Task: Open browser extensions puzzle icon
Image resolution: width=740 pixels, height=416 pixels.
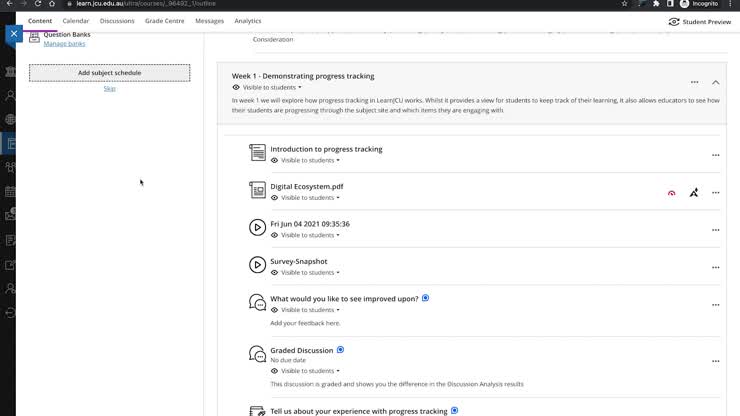Action: point(656,3)
